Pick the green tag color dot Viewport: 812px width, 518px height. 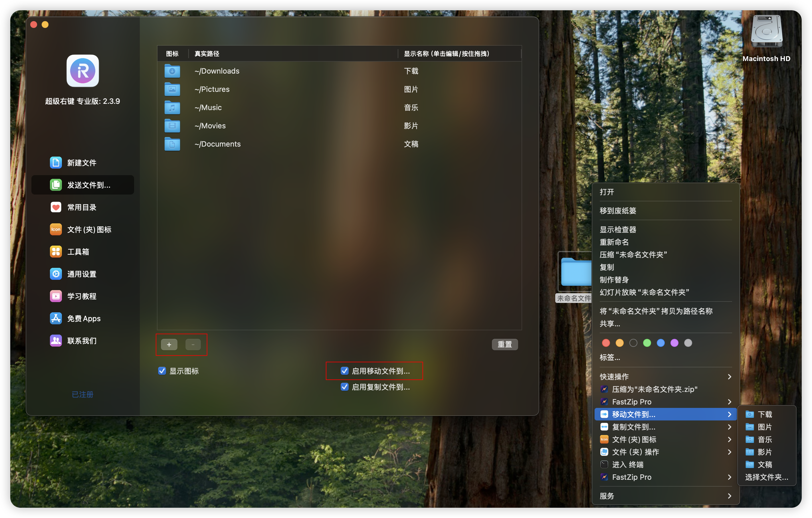coord(647,343)
